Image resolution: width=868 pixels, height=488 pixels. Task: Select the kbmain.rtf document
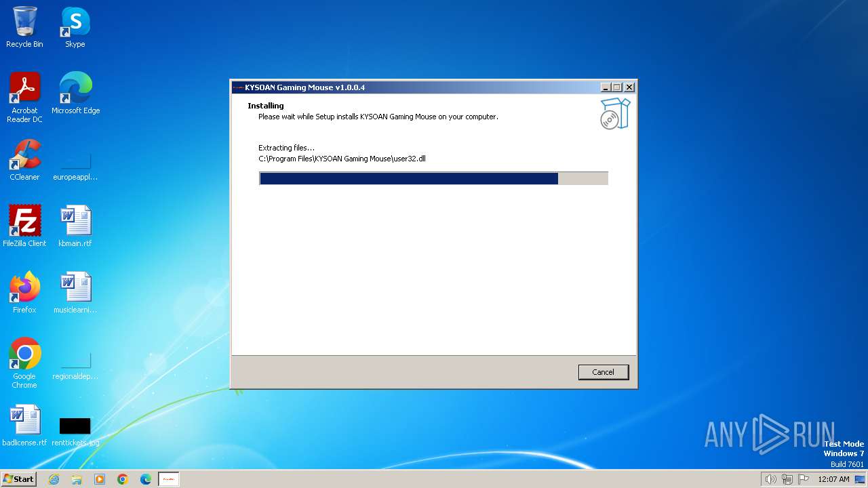point(75,226)
